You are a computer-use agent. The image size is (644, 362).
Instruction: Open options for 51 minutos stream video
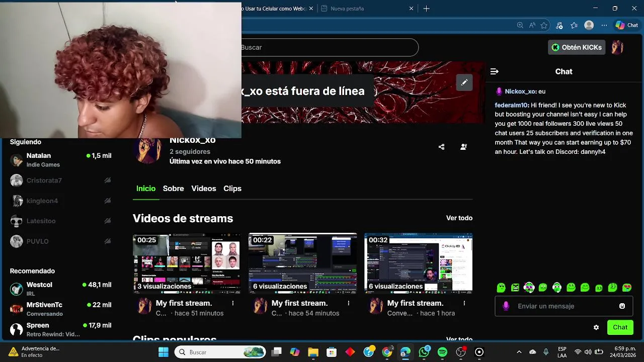233,303
